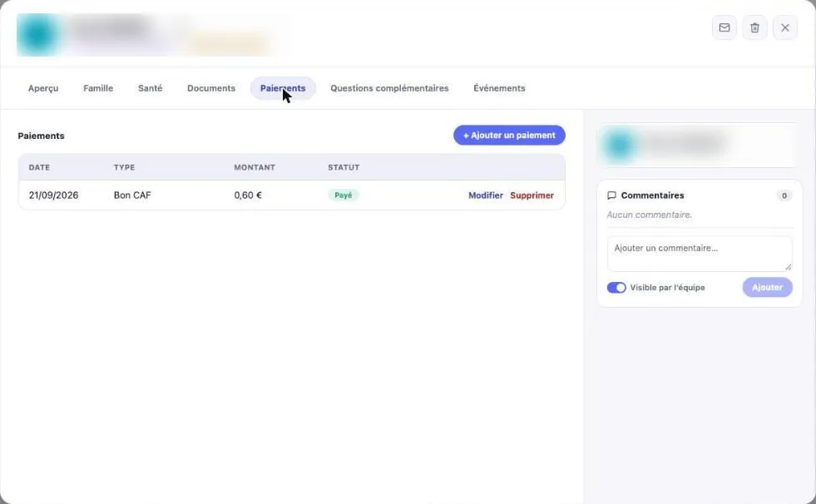816x504 pixels.
Task: Click Supprimer on the Bon CAF payment
Action: (x=532, y=195)
